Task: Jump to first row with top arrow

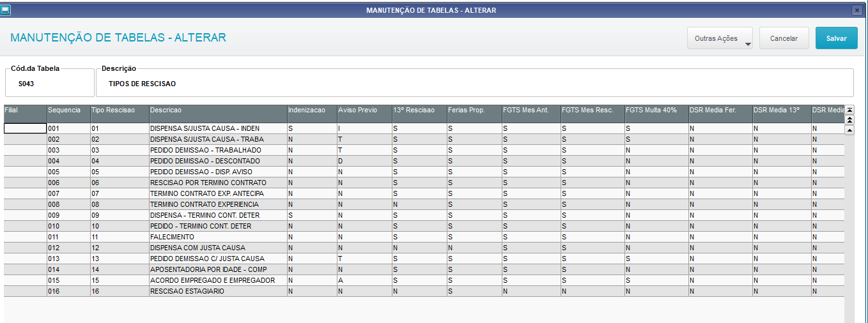Action: point(849,110)
